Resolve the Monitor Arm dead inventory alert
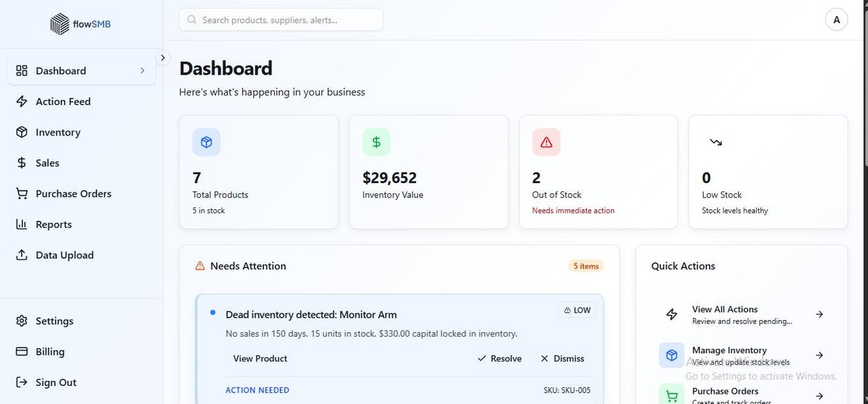Screen dimensions: 868x404 point(500,358)
